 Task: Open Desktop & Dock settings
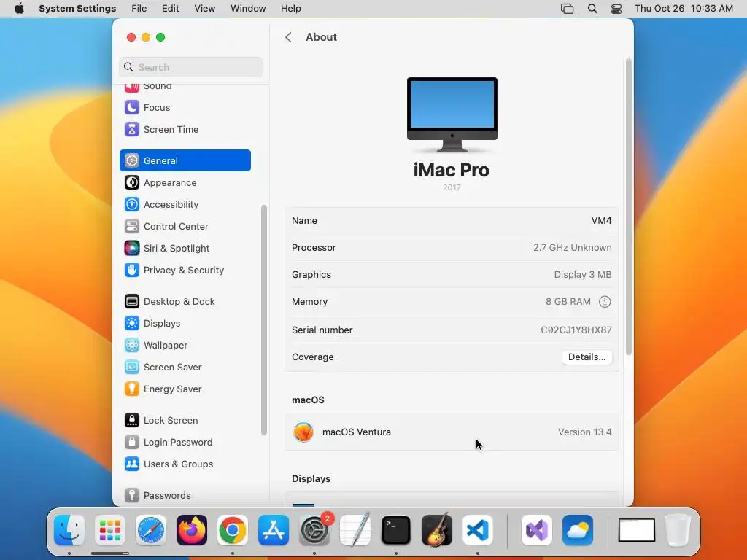[185, 301]
